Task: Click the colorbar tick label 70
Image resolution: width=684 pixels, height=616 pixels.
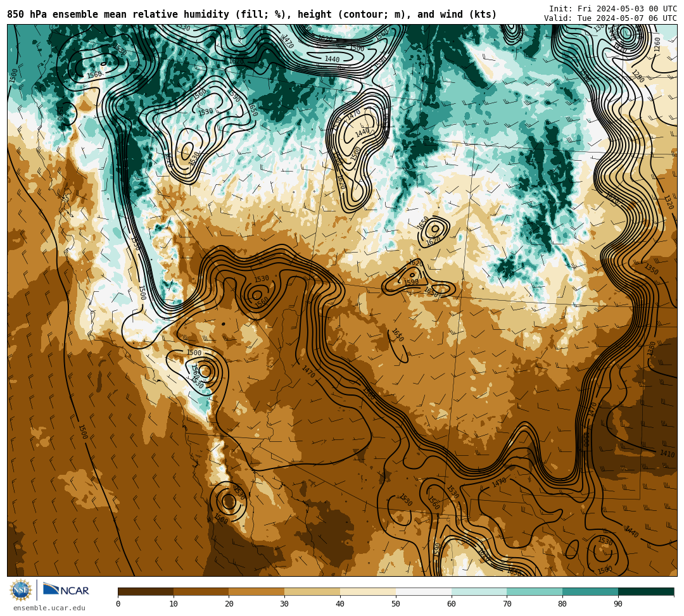Action: click(x=507, y=604)
